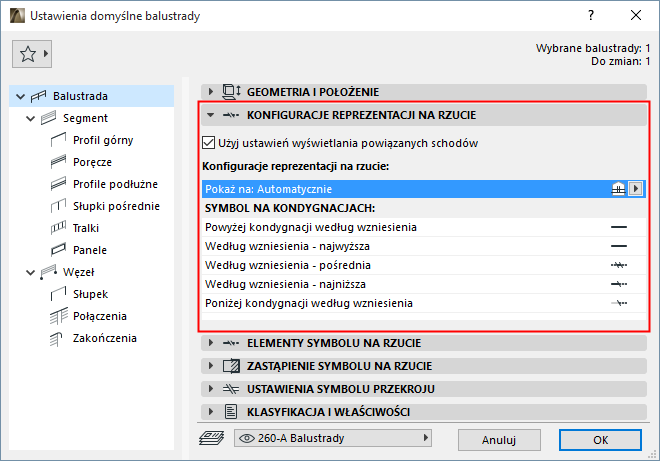This screenshot has height=461, width=660.
Task: Select Według wzniesienia - pośrednia row
Action: pos(423,265)
